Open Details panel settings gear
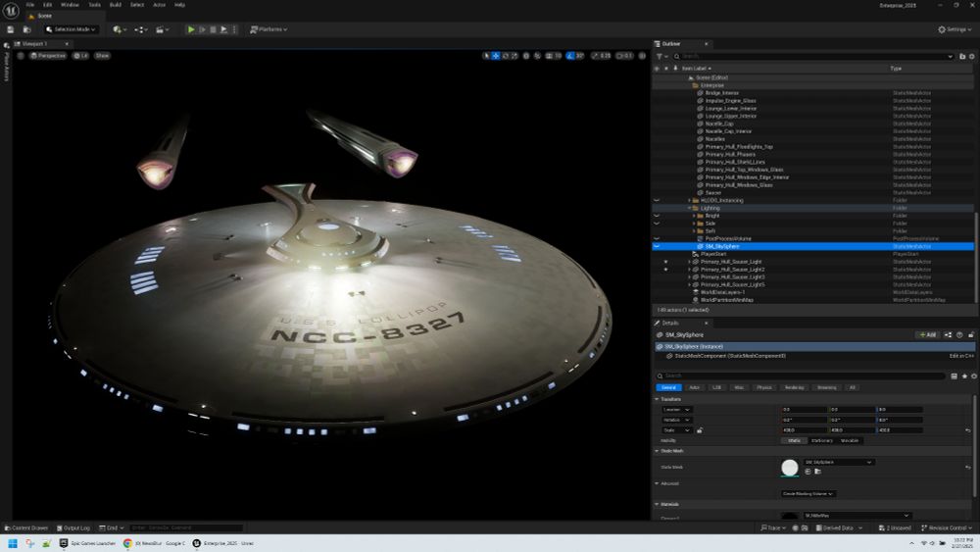Image resolution: width=980 pixels, height=552 pixels. pyautogui.click(x=974, y=376)
